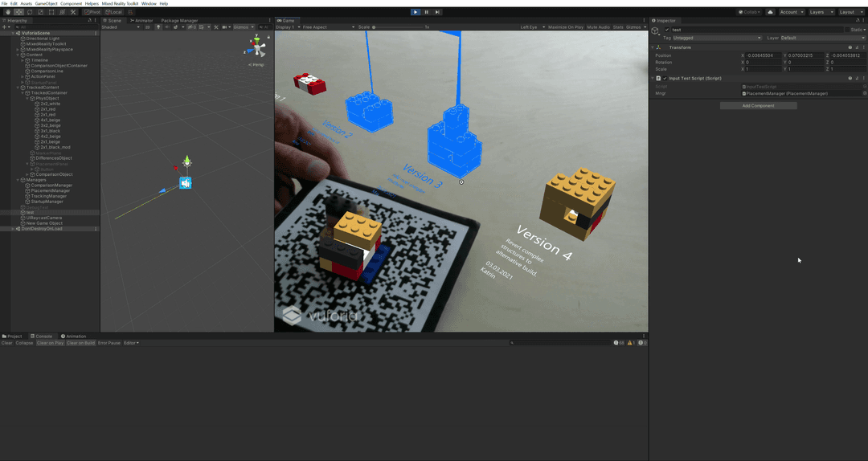Open the Free Aspect dropdown
868x461 pixels.
click(329, 27)
